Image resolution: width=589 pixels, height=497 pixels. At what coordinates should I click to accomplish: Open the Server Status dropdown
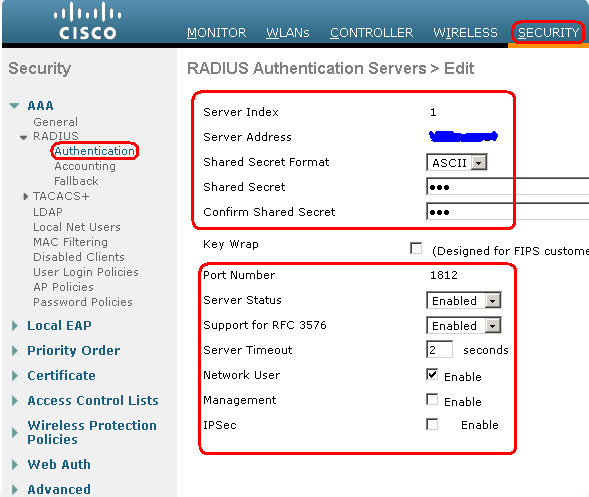[464, 301]
